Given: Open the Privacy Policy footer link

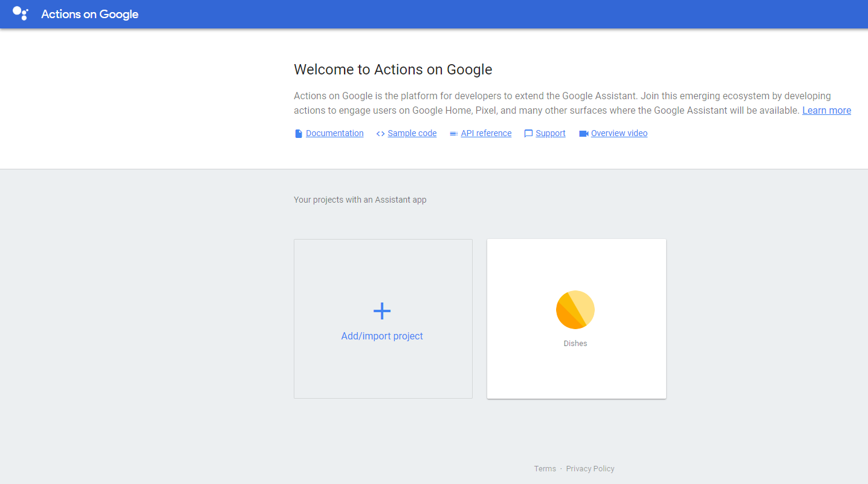Looking at the screenshot, I should coord(590,469).
